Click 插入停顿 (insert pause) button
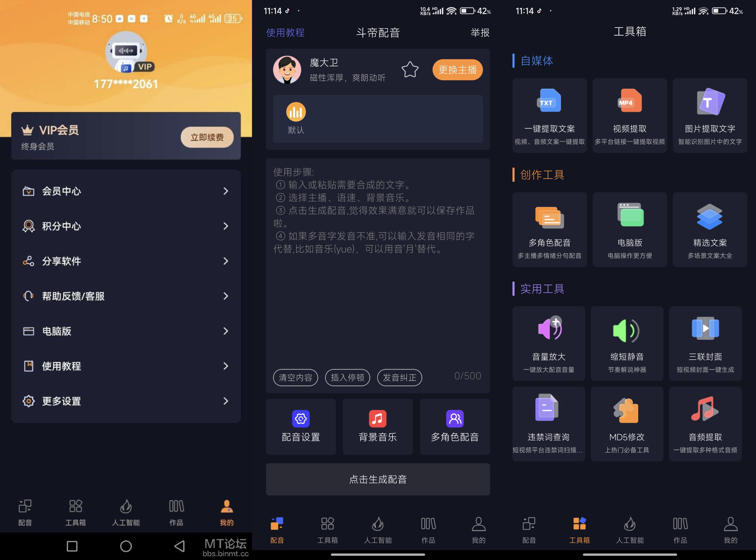 [348, 376]
